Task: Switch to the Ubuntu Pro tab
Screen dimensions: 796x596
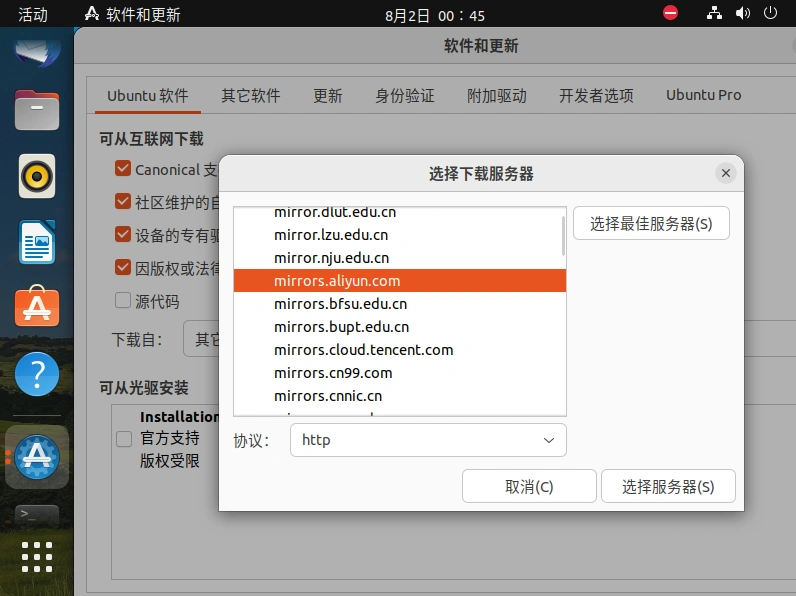Action: (704, 95)
